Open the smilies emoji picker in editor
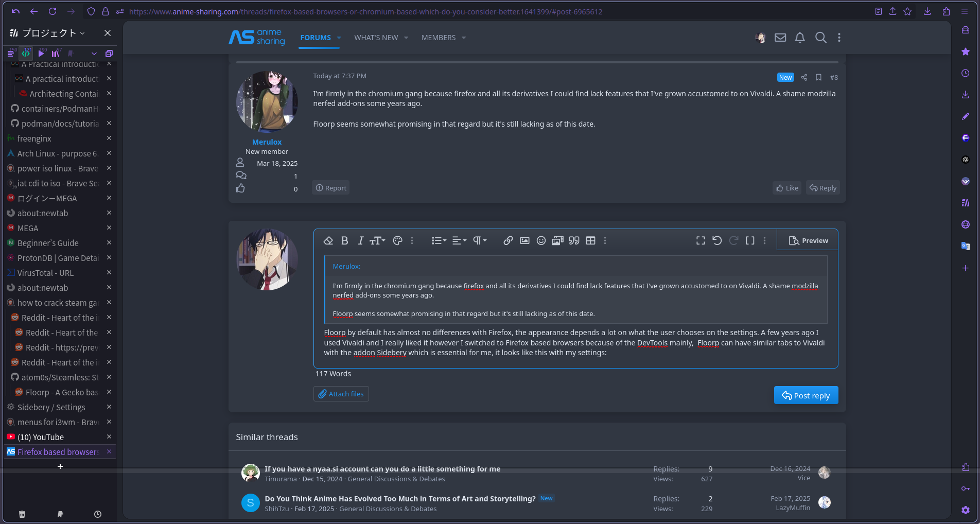980x524 pixels. [x=541, y=240]
